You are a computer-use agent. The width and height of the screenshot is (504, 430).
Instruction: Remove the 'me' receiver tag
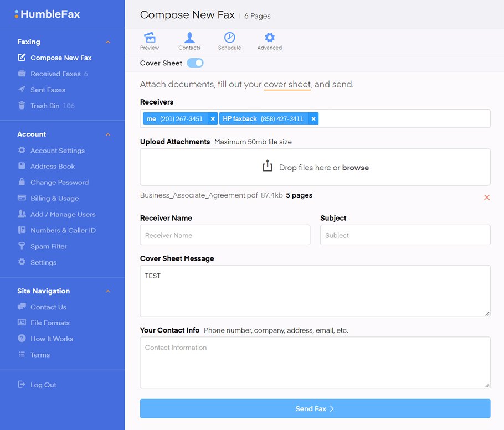pos(213,119)
